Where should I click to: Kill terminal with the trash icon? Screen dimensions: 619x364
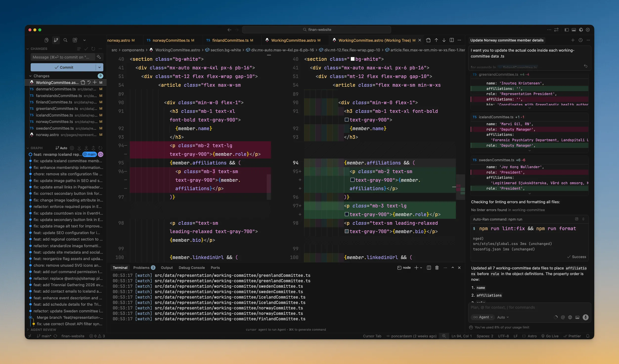[x=437, y=268]
